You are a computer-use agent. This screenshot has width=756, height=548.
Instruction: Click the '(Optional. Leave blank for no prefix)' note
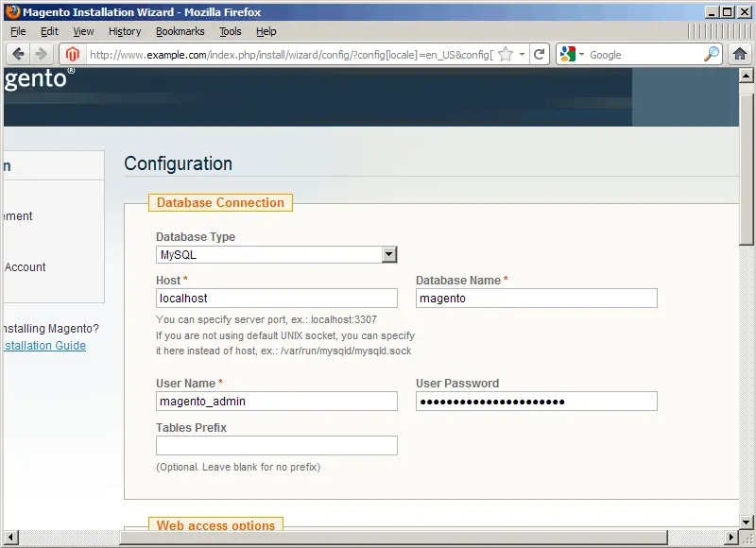tap(238, 467)
